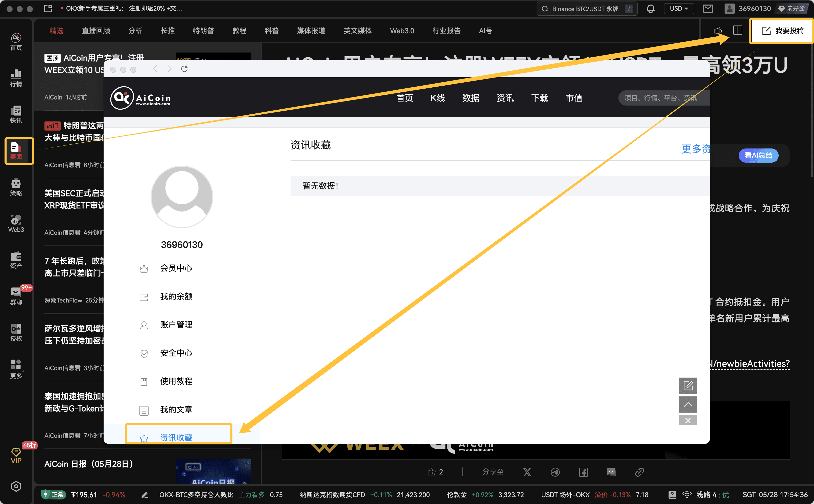Screen dimensions: 814x504
Task: Open the 授权 authorization sidebar icon
Action: point(16,333)
